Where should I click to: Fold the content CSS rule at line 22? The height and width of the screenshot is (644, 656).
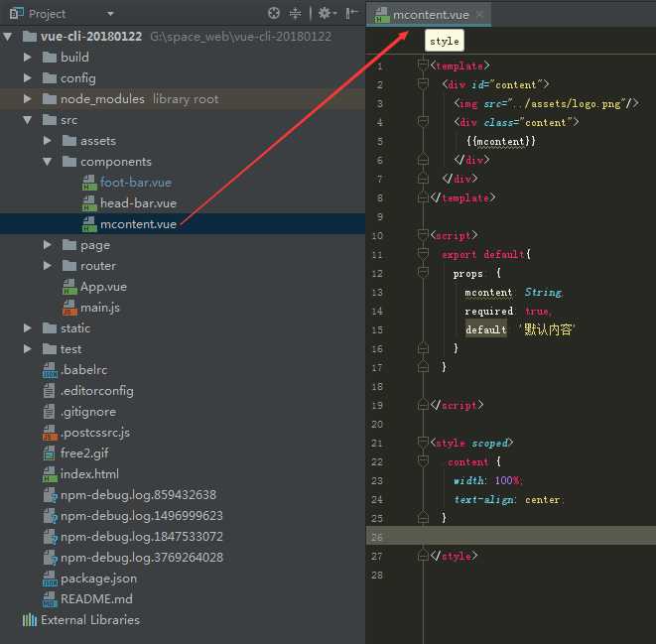(423, 461)
